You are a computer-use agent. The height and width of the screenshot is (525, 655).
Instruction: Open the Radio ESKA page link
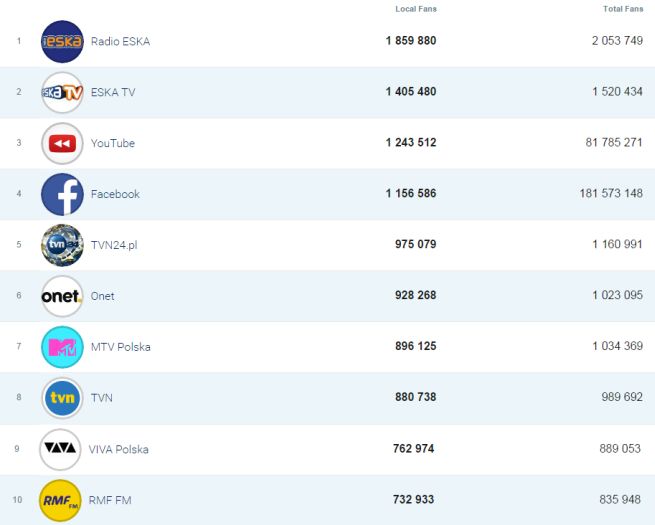click(120, 42)
